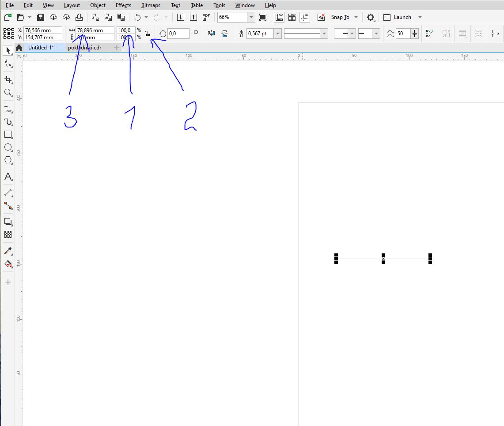Switch to the pokładniki.cdr tab
The height and width of the screenshot is (426, 504).
pyautogui.click(x=84, y=48)
